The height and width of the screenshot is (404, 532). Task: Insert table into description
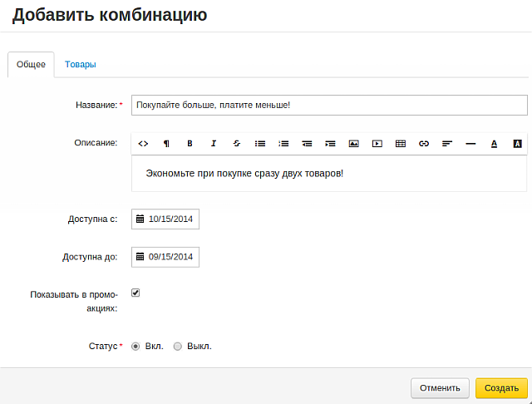pyautogui.click(x=401, y=144)
